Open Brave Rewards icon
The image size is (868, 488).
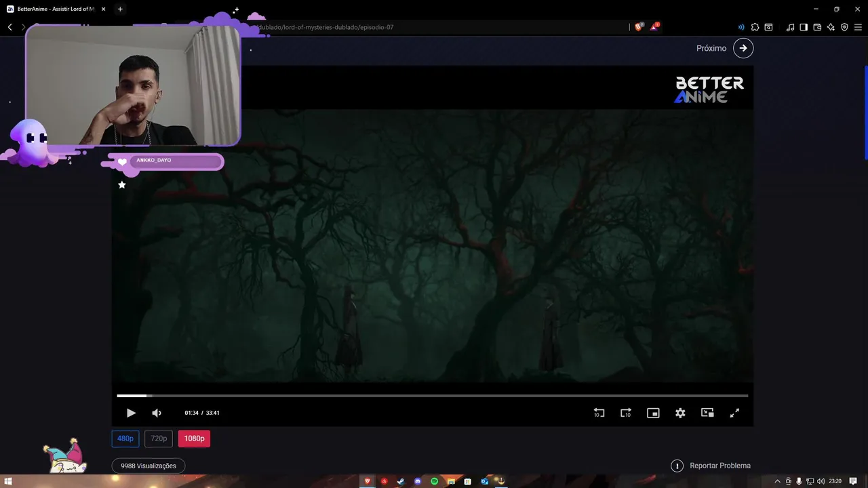click(x=654, y=27)
